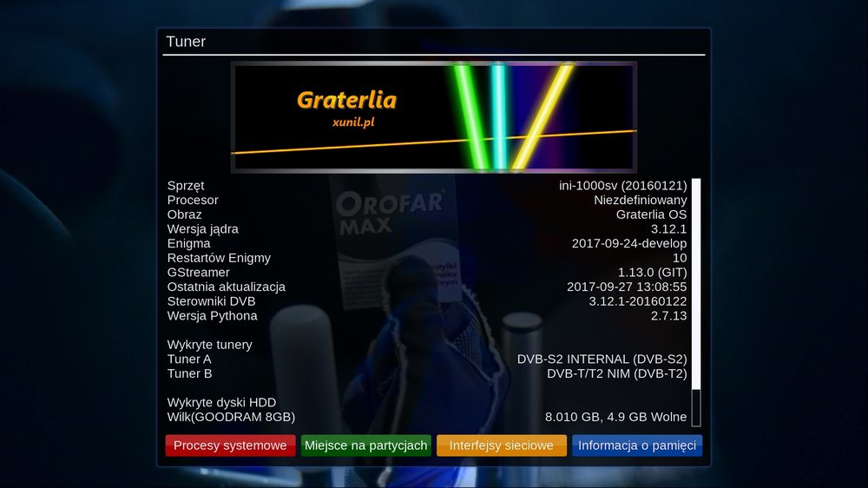Viewport: 868px width, 488px height.
Task: Click the GStreamer version row
Action: (427, 272)
